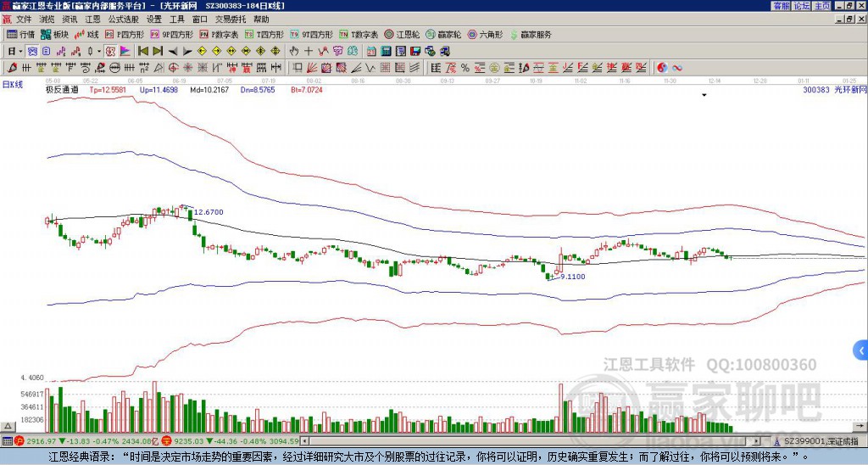
Task: Open the T数字表 tool
Action: [x=359, y=34]
